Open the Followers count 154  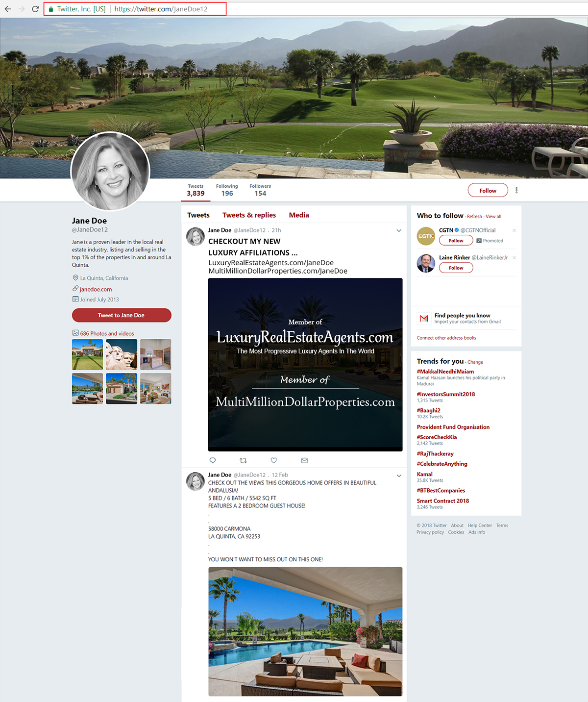point(260,190)
